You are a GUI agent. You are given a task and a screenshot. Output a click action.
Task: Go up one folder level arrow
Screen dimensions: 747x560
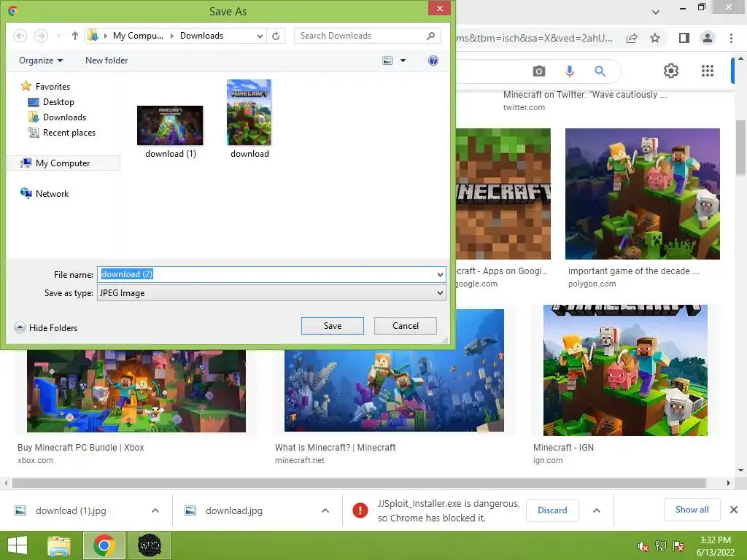point(75,36)
